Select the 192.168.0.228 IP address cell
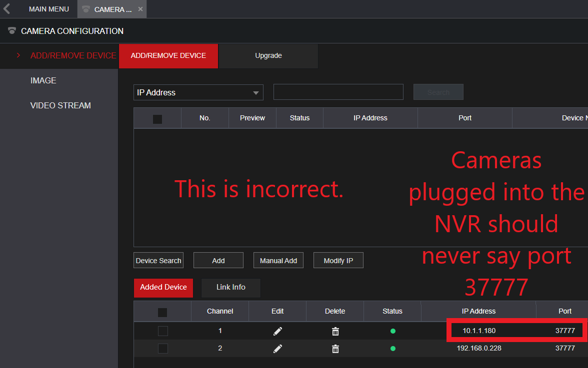588x368 pixels. click(479, 348)
